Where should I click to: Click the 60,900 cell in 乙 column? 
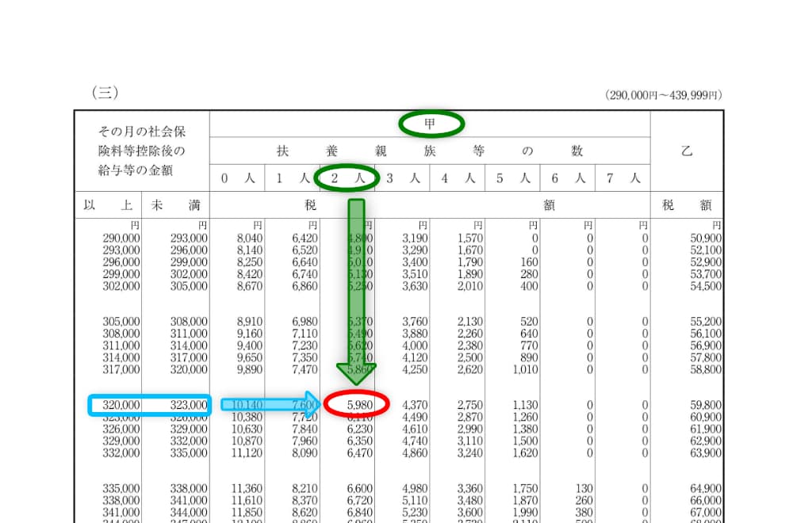click(706, 417)
